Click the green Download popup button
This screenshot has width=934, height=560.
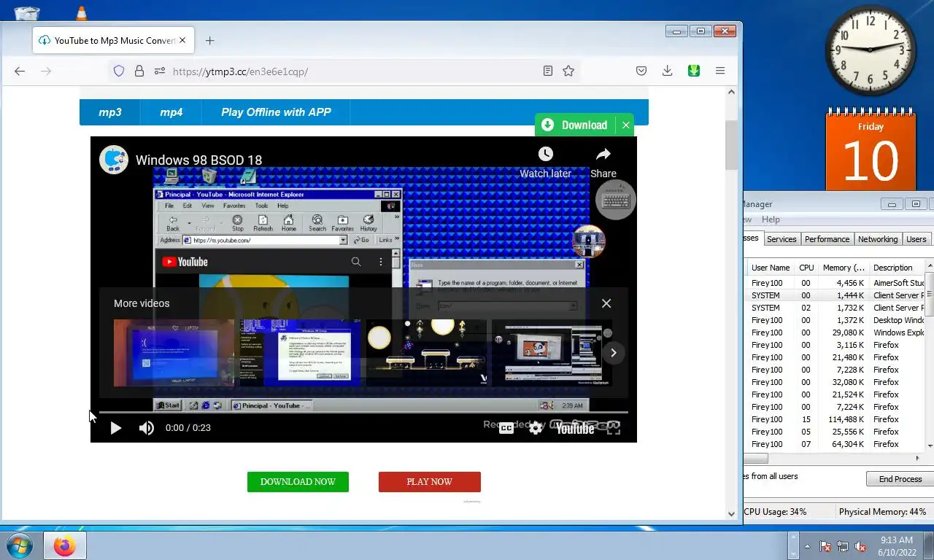(x=576, y=125)
